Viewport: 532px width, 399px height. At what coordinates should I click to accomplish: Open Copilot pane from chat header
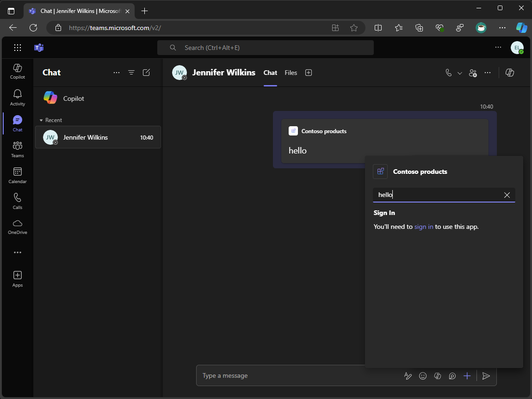[510, 73]
